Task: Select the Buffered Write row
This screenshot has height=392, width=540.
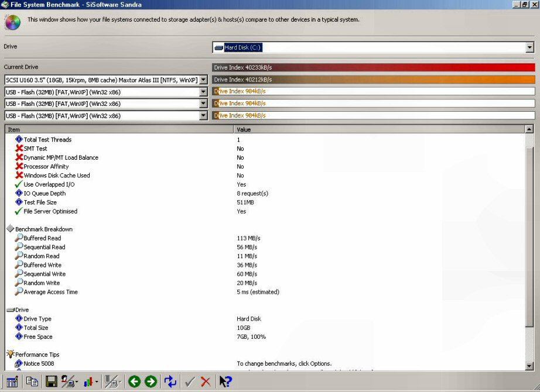Action: tap(265, 264)
